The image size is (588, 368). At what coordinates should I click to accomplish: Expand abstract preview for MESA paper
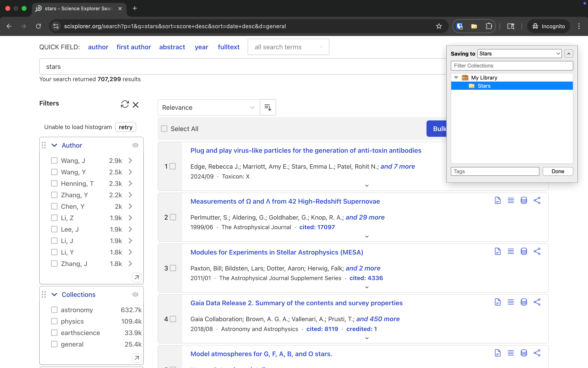367,287
